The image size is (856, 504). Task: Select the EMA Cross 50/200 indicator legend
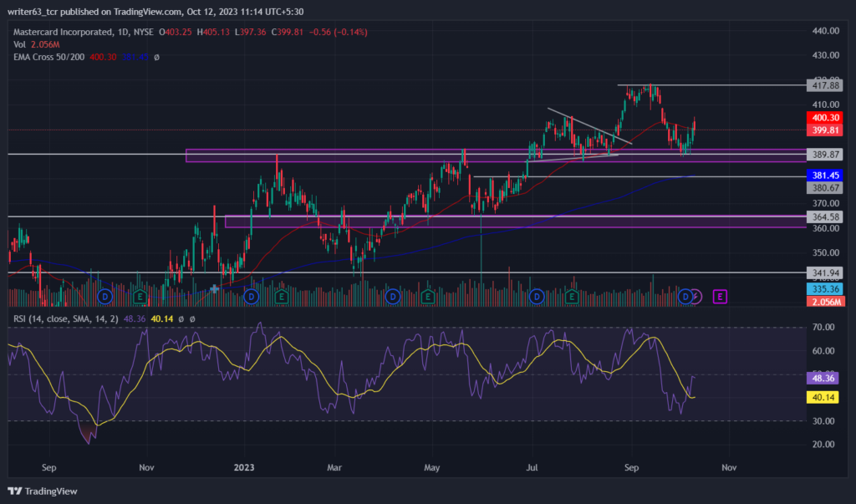48,57
